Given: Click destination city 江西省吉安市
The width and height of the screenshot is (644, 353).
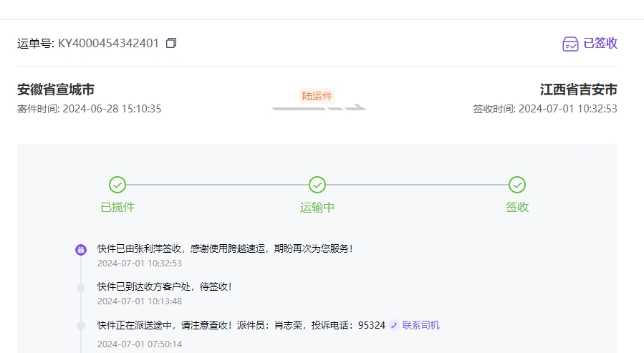Looking at the screenshot, I should (x=579, y=90).
